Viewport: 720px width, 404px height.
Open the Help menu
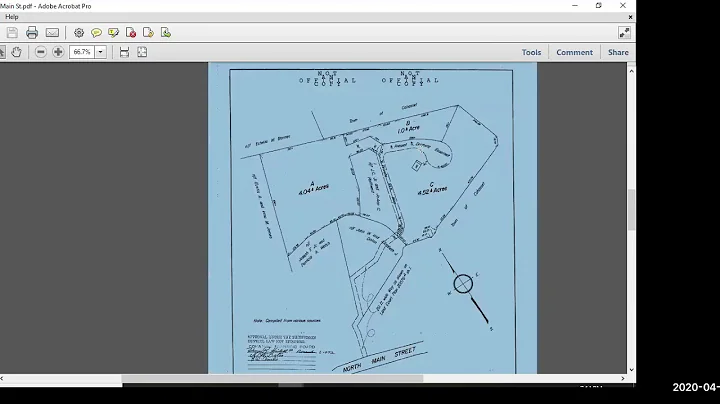[11, 17]
